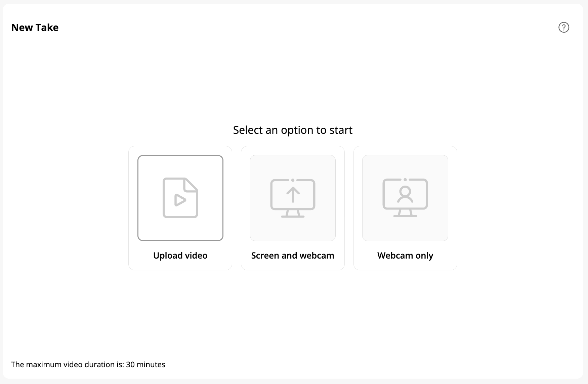Click the "New Take" heading
This screenshot has height=384, width=588.
click(x=35, y=28)
